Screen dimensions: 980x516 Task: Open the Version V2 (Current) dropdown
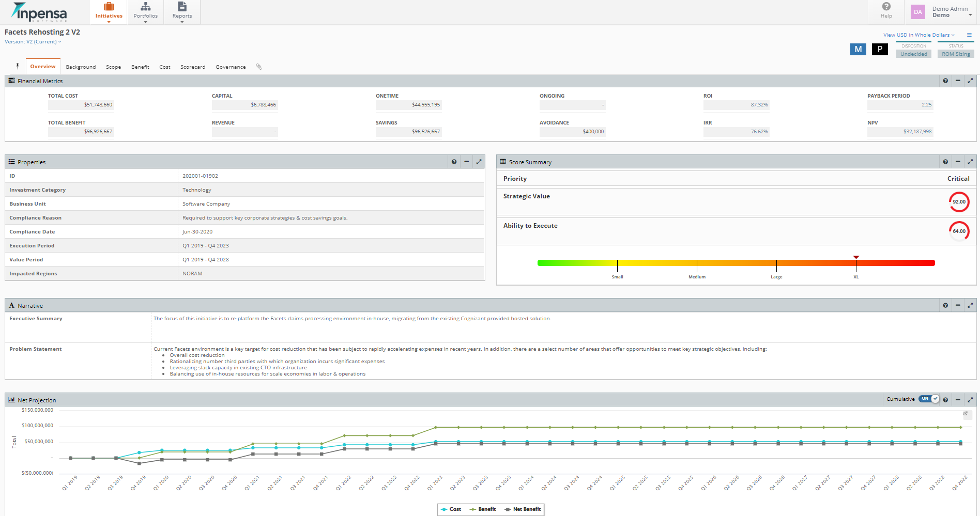coord(33,42)
